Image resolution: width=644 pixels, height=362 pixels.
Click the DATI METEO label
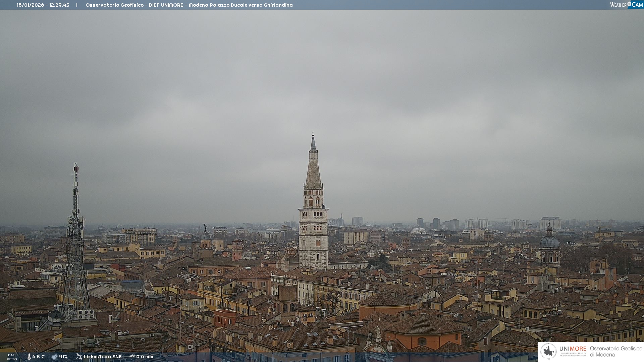pyautogui.click(x=12, y=357)
